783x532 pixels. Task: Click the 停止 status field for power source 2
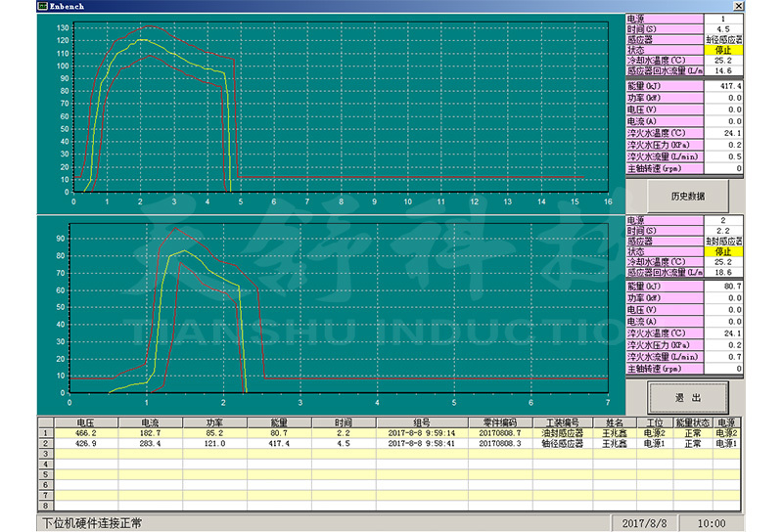[723, 251]
